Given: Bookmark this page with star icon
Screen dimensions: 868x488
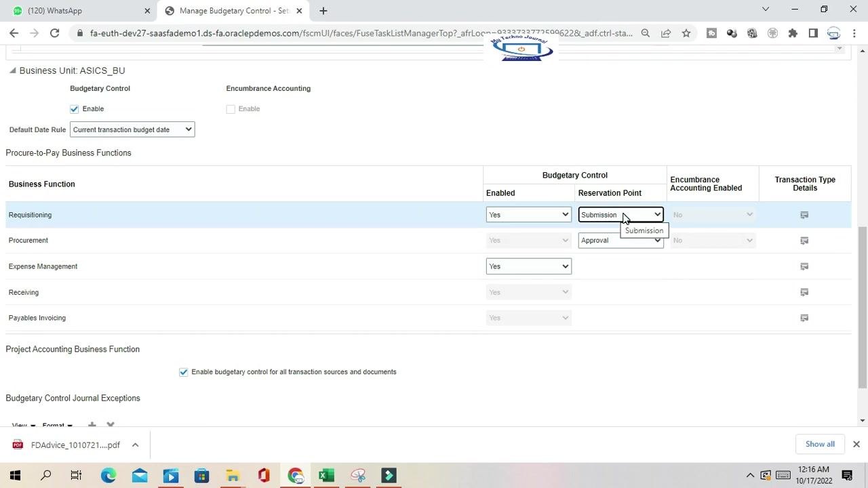Looking at the screenshot, I should (x=686, y=33).
